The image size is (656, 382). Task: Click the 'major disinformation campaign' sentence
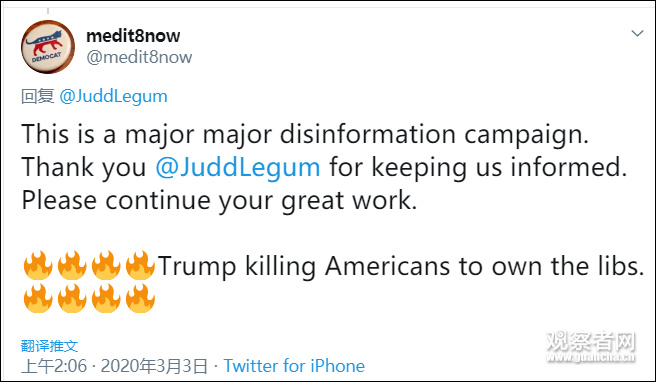(x=305, y=135)
